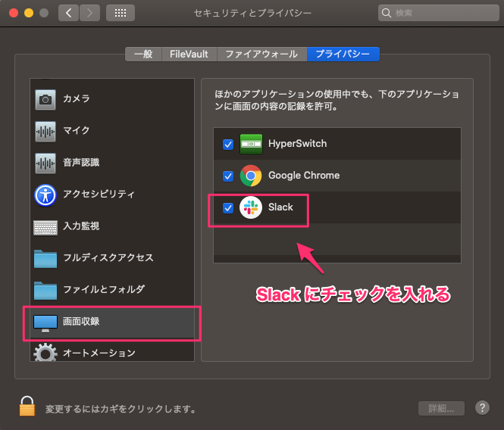Select the Camera (カメラ) privacy category
The height and width of the screenshot is (430, 504).
click(76, 98)
